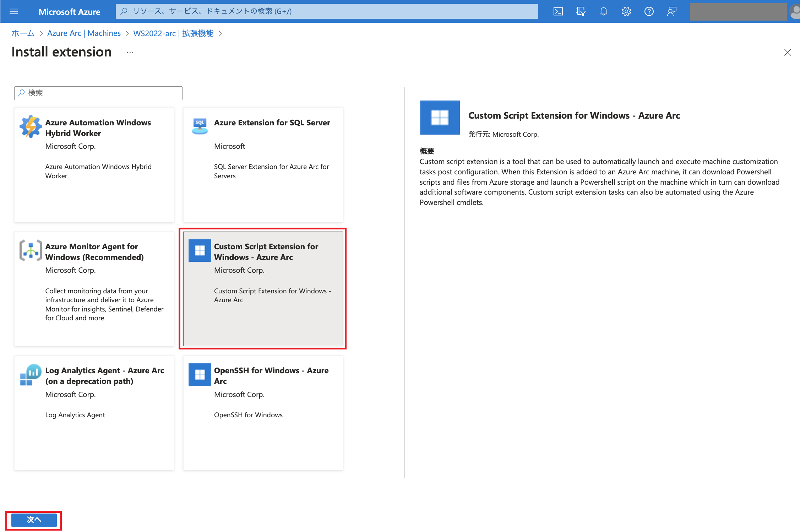Select the Azure Extension for SQL Server card
Image resolution: width=800 pixels, height=532 pixels.
[263, 165]
